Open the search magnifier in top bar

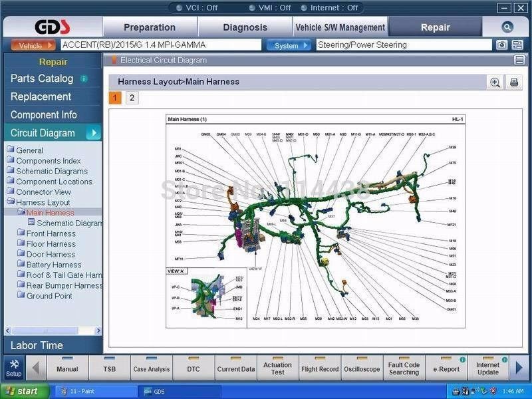[x=507, y=27]
